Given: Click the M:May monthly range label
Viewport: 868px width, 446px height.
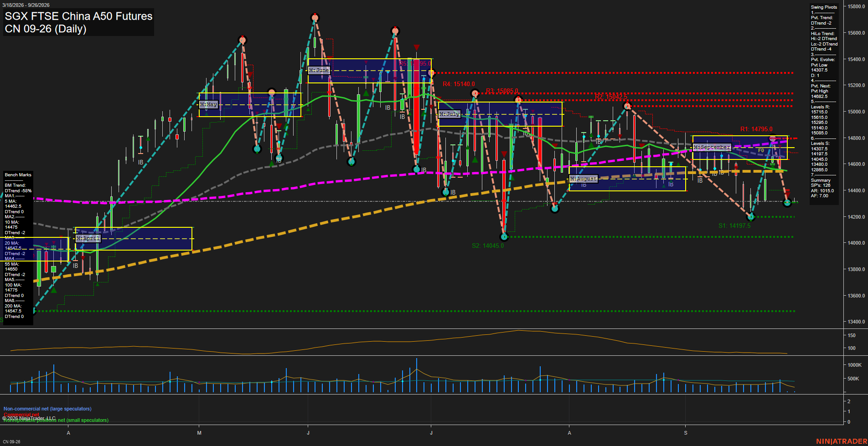Looking at the screenshot, I should click(208, 104).
